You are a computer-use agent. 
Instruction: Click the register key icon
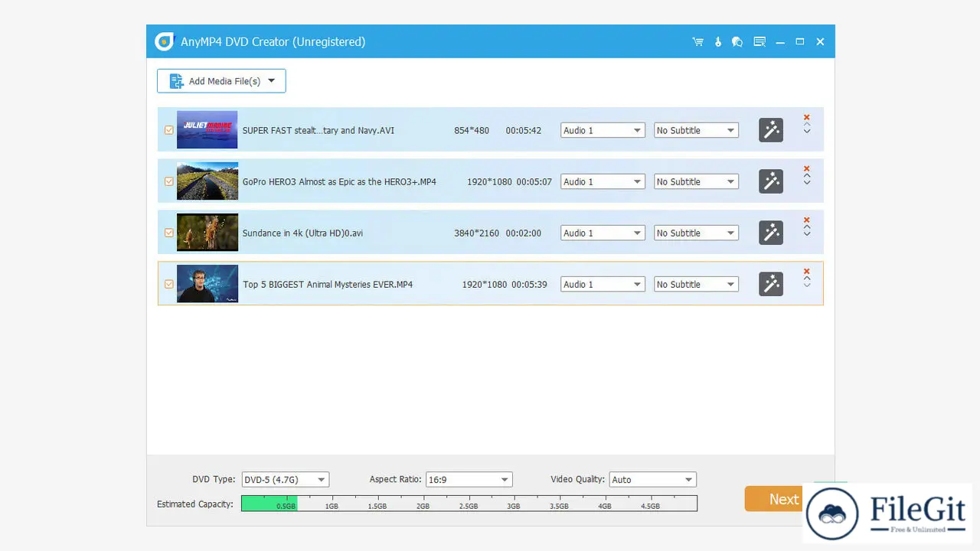[718, 42]
